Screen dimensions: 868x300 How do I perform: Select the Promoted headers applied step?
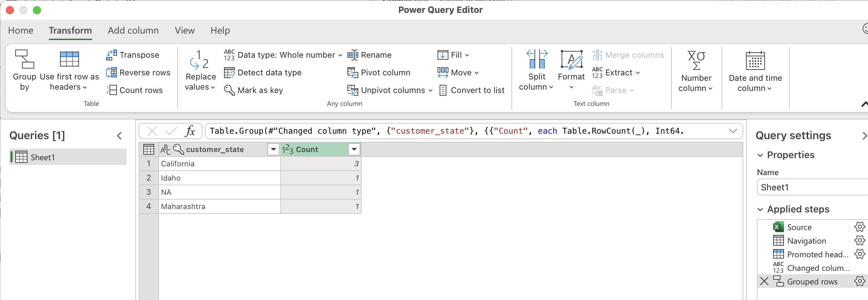(x=817, y=254)
